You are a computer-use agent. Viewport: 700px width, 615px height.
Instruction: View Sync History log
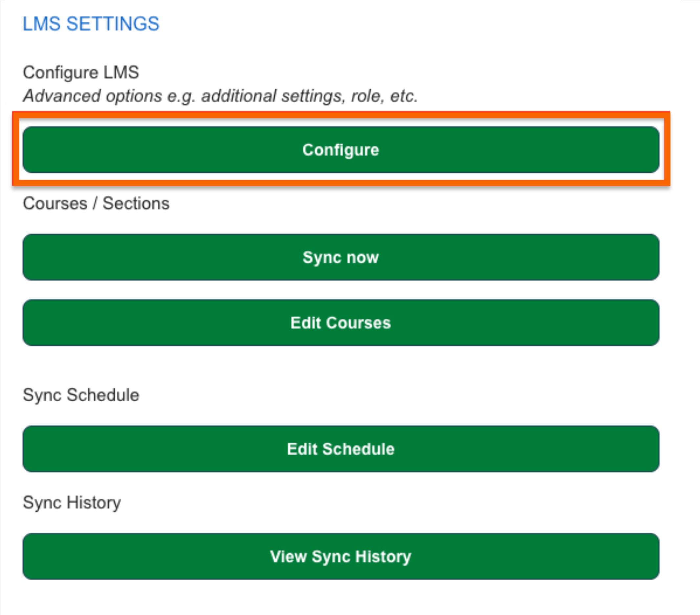point(341,556)
